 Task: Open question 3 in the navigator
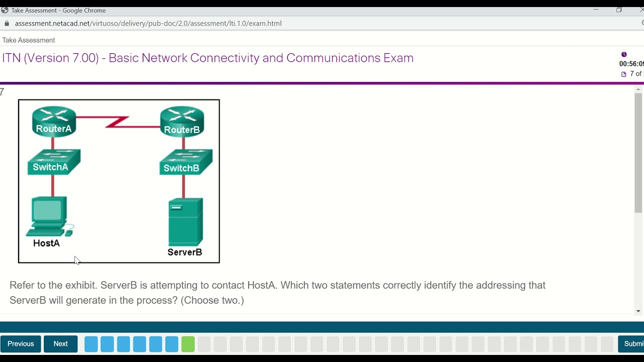tap(123, 344)
